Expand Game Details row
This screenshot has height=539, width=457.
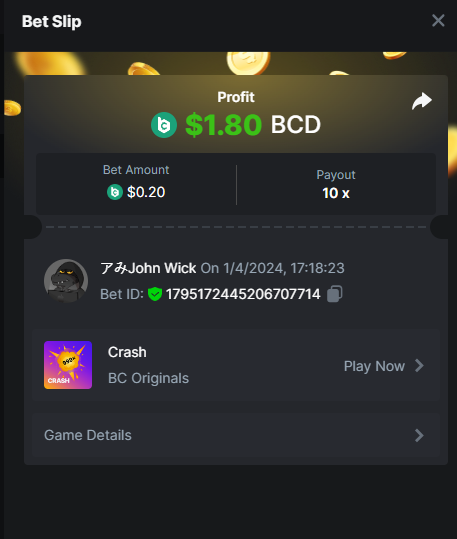(x=236, y=435)
